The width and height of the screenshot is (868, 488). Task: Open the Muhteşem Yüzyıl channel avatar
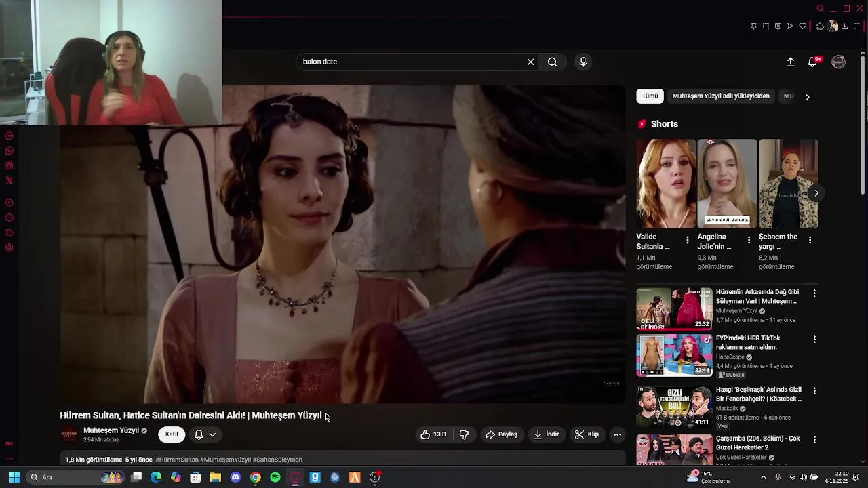[69, 434]
